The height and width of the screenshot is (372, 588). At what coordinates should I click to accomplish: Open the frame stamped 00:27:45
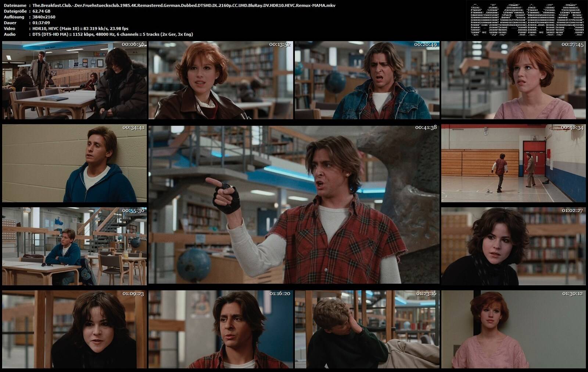[x=513, y=80]
